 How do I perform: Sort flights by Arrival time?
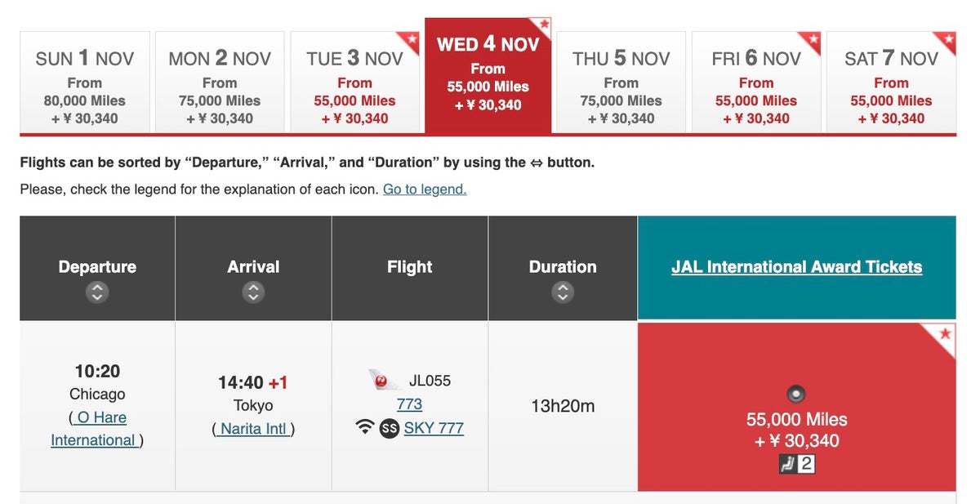click(x=253, y=292)
